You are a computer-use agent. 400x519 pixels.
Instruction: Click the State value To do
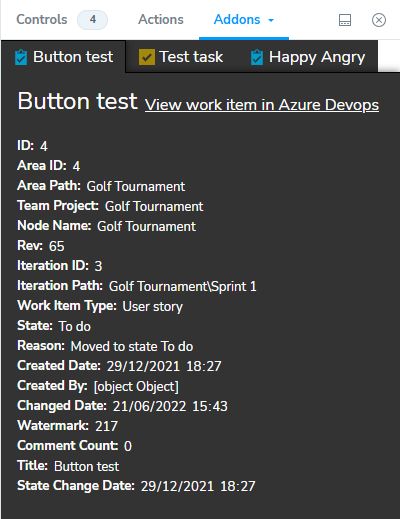click(74, 326)
